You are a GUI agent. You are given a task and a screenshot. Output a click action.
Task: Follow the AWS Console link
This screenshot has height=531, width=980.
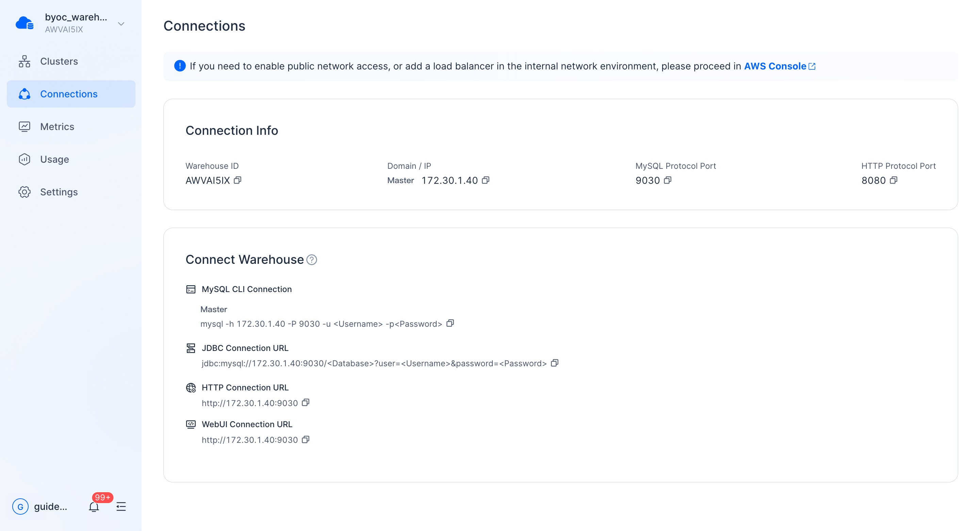pyautogui.click(x=775, y=66)
